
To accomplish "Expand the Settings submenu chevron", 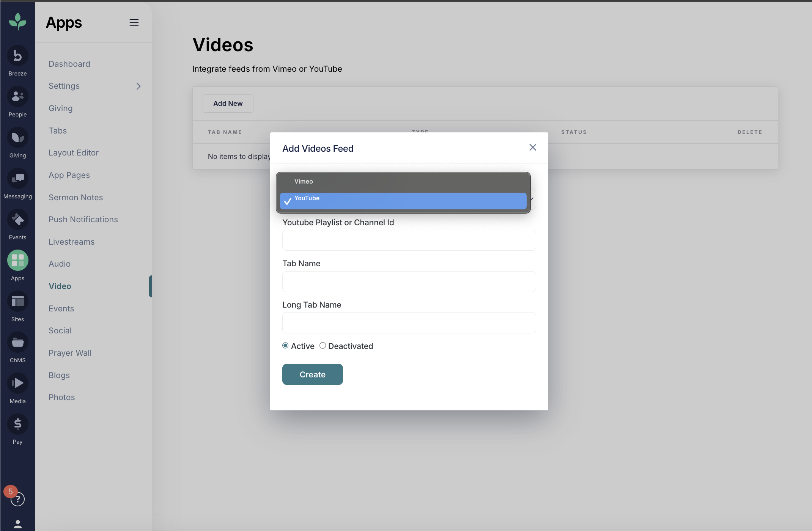I will point(138,86).
